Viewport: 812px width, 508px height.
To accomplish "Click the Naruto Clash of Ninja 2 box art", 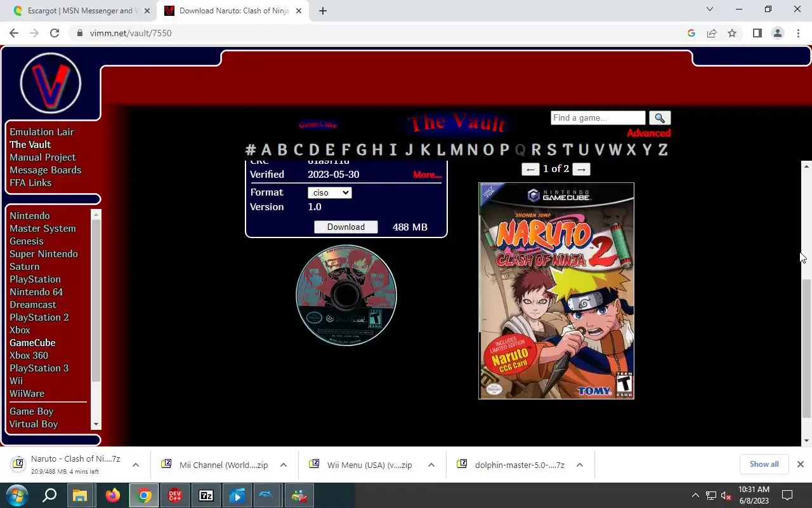I will 556,291.
